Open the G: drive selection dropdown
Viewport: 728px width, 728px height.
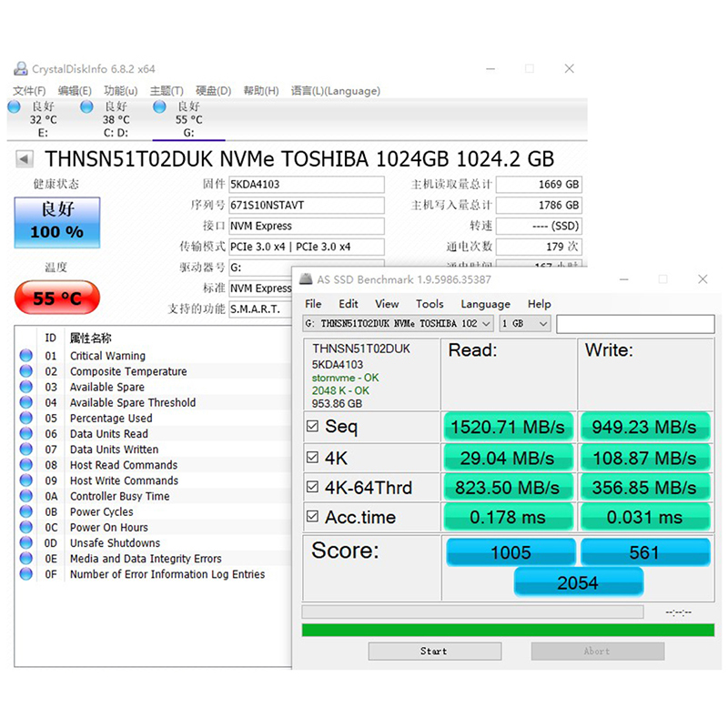[398, 323]
